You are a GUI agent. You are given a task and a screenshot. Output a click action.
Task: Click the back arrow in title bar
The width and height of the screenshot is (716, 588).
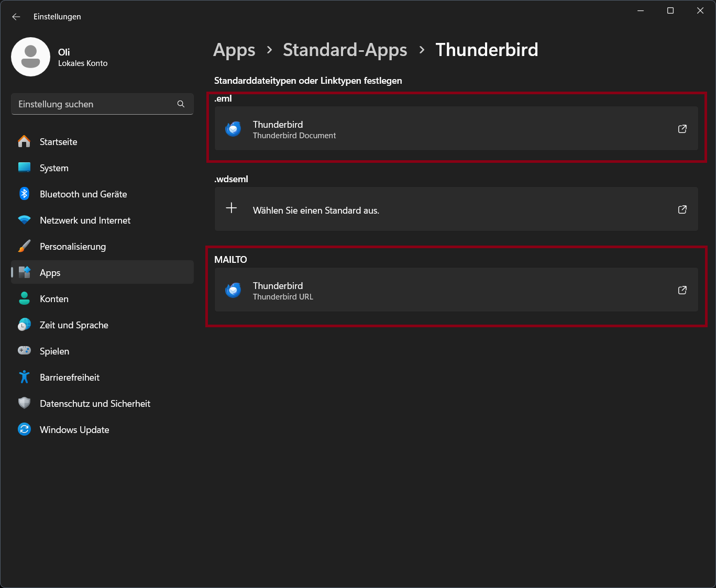(16, 17)
